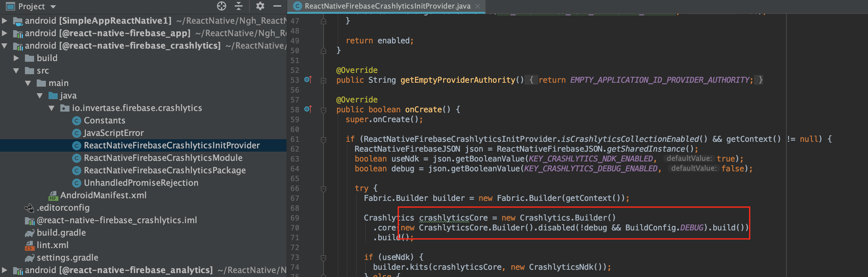Click the UnhandledPromiseRejection class icon
The height and width of the screenshot is (277, 868).
77,183
